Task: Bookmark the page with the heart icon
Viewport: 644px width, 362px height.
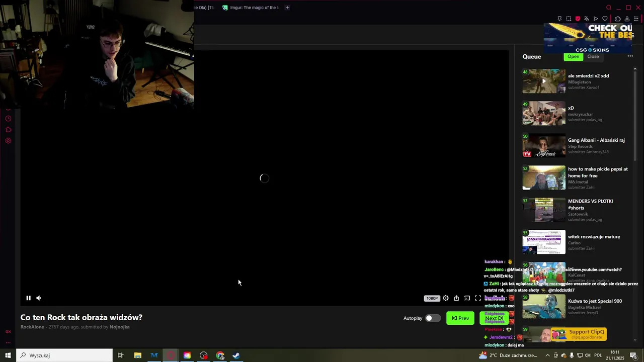Action: tap(605, 19)
